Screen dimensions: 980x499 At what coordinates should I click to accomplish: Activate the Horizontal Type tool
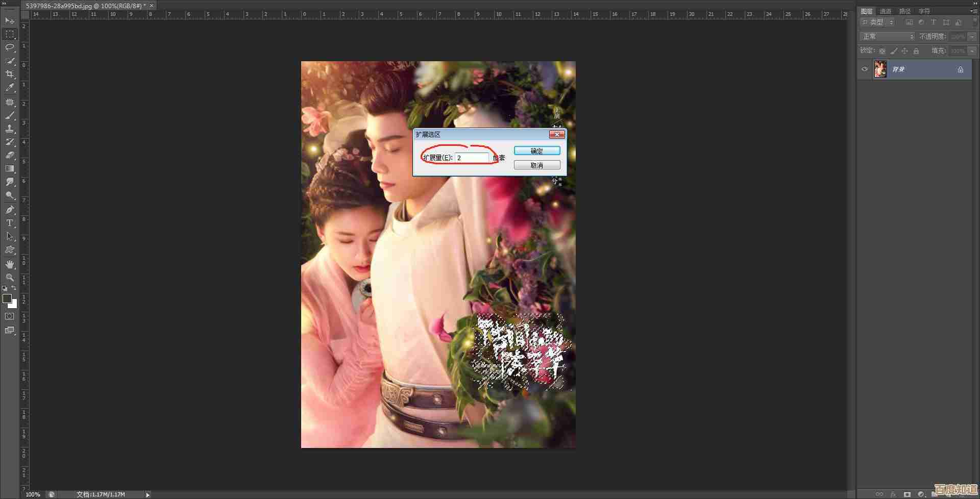tap(10, 223)
